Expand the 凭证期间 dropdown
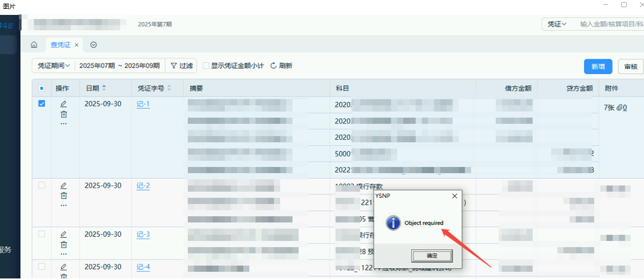644x280 pixels. (x=53, y=66)
